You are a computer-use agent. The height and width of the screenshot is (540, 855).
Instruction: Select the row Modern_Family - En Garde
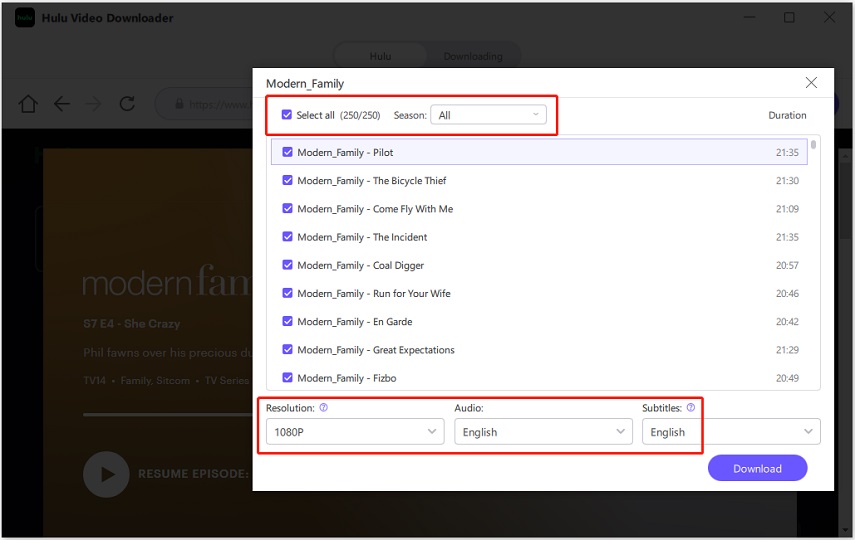click(539, 322)
